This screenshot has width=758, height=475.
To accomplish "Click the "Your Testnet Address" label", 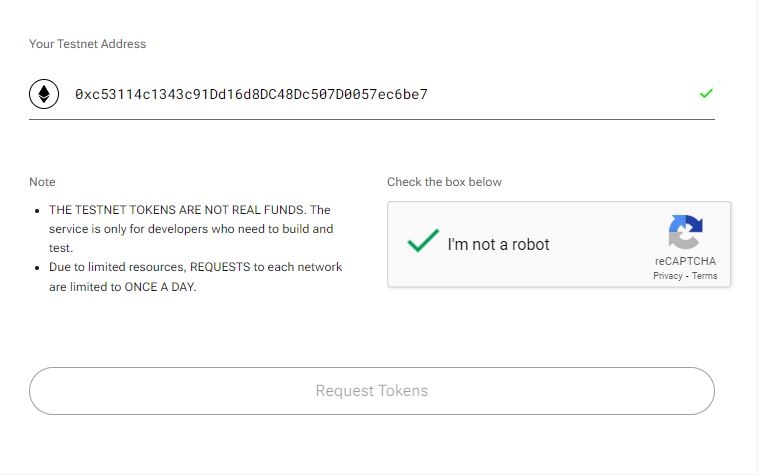I will [x=87, y=44].
